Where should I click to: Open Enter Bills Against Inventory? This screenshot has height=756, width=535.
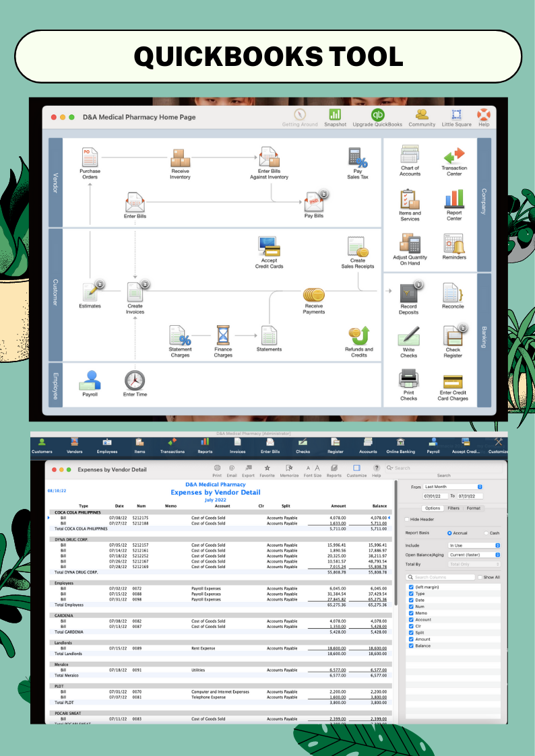coord(270,157)
